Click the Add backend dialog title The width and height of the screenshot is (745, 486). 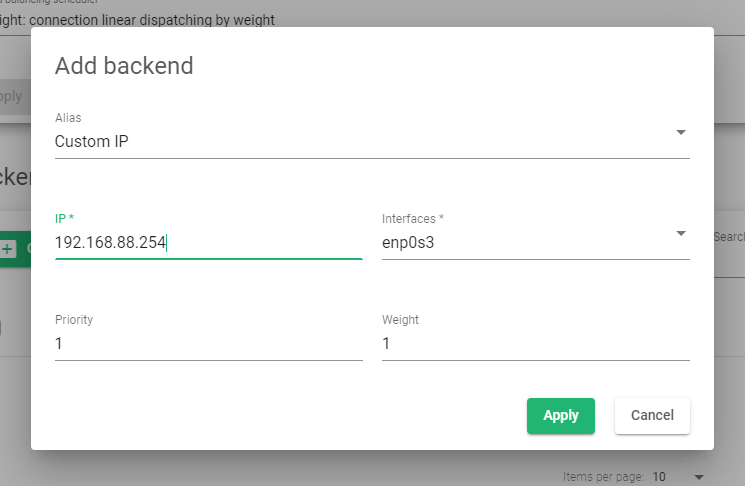[124, 66]
